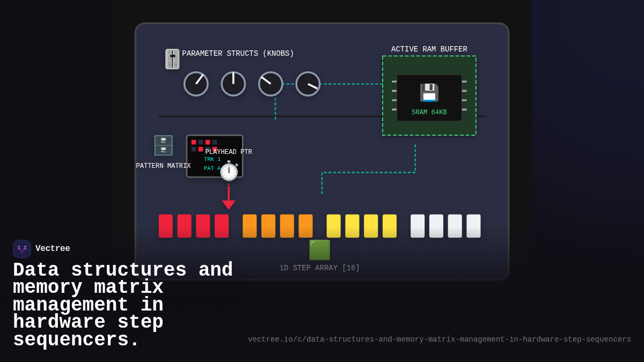Viewport: 644px width, 362px height.
Task: Click the 1D STEP ARRAY [16] caption
Action: coord(319,268)
